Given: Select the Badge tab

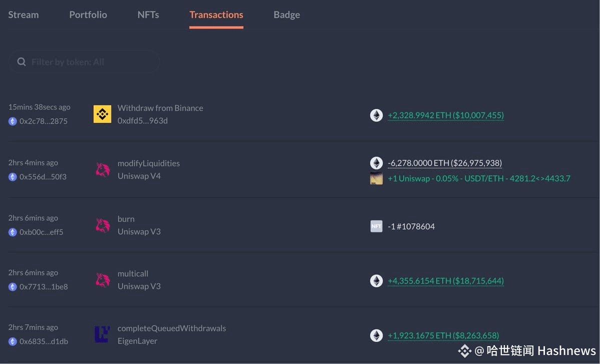Looking at the screenshot, I should 287,14.
